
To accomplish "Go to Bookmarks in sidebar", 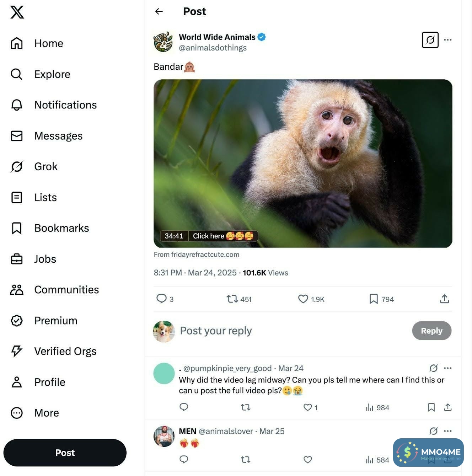I will [61, 228].
